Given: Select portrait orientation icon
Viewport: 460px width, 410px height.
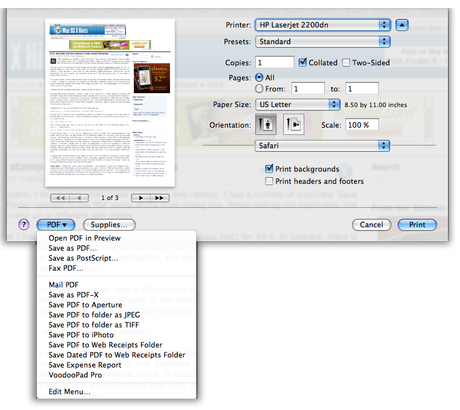Looking at the screenshot, I should 266,124.
